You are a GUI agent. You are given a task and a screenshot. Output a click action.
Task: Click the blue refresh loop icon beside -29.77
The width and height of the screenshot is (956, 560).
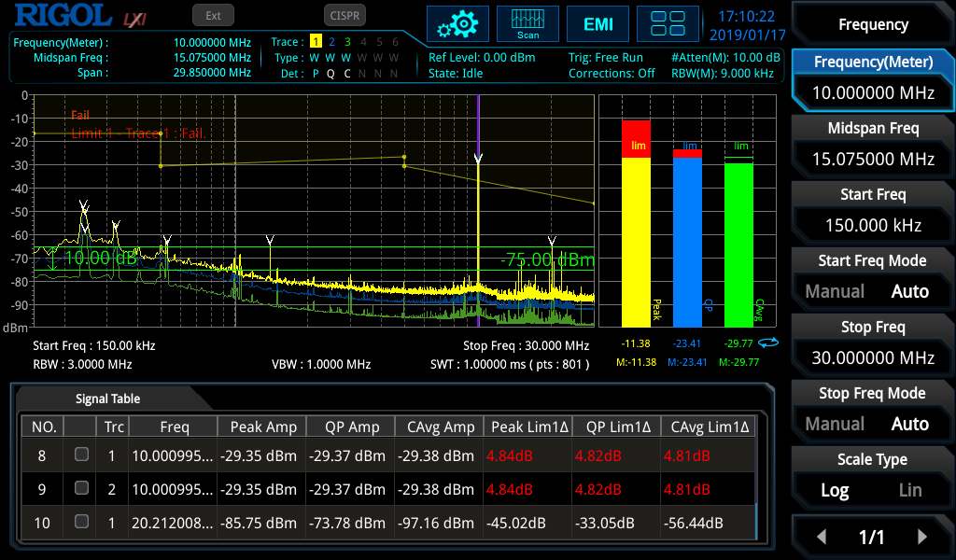point(766,343)
